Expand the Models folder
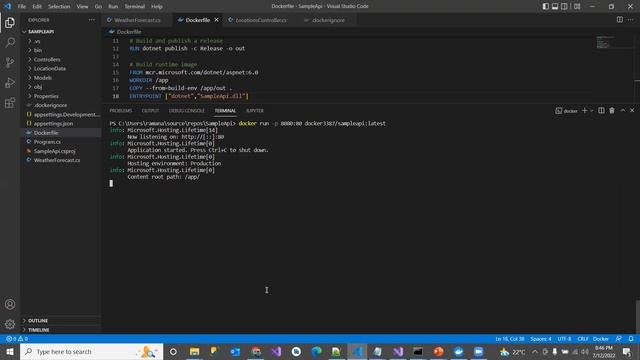The image size is (640, 360). click(x=61, y=78)
